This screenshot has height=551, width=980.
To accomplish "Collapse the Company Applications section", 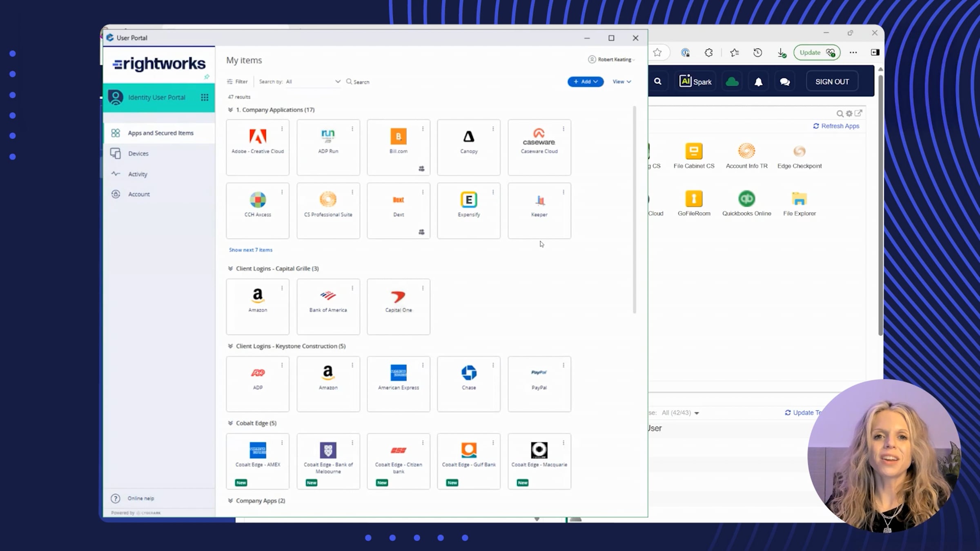I will pos(230,109).
